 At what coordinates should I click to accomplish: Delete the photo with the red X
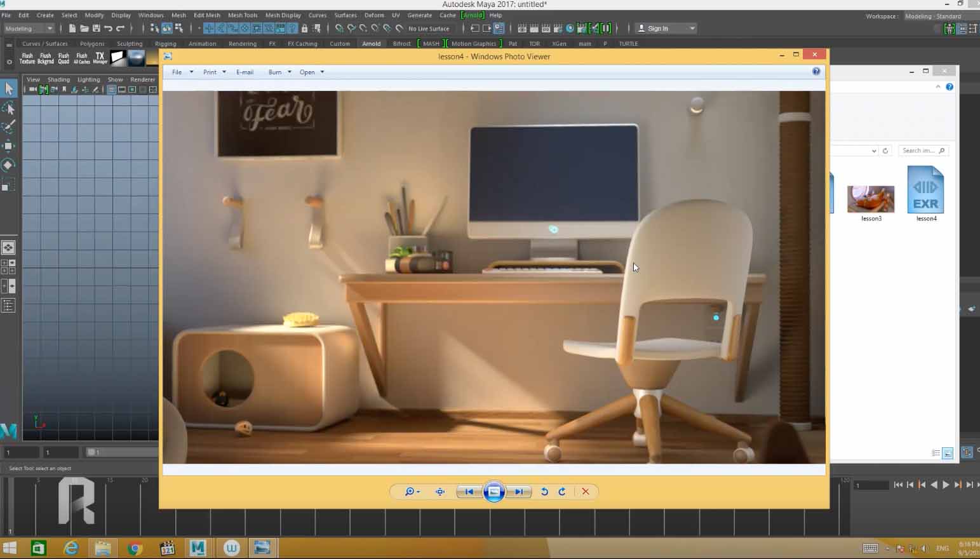(x=586, y=492)
